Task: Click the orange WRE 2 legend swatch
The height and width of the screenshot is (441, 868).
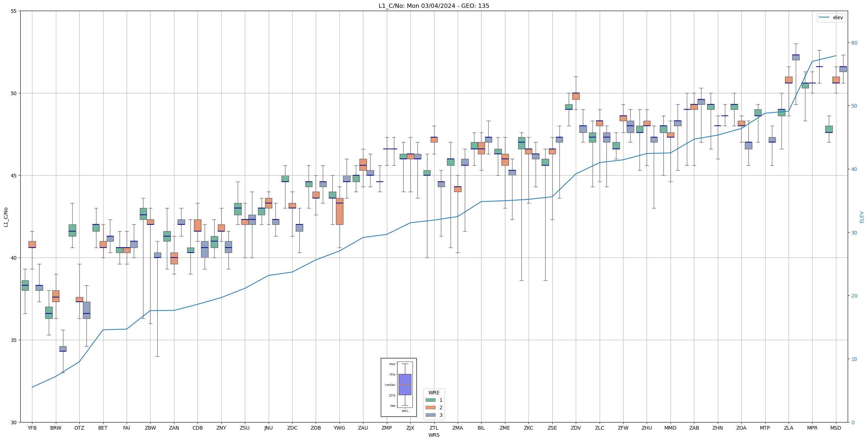Action: (430, 408)
